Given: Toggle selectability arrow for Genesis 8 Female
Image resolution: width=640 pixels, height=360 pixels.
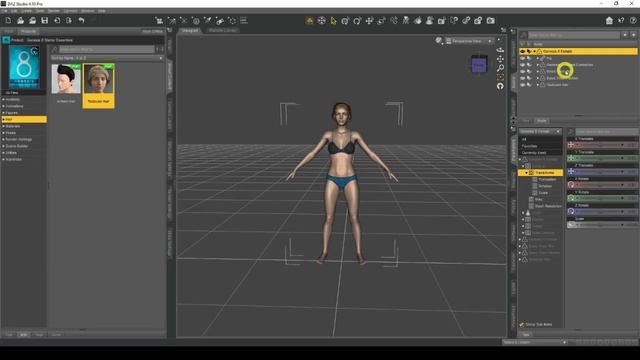Looking at the screenshot, I should click(529, 51).
